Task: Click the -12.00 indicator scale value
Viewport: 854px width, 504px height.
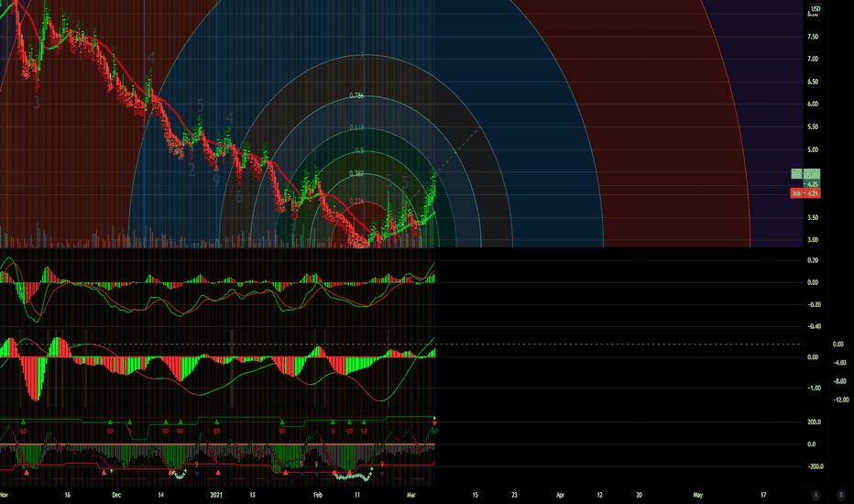Action: pyautogui.click(x=841, y=400)
